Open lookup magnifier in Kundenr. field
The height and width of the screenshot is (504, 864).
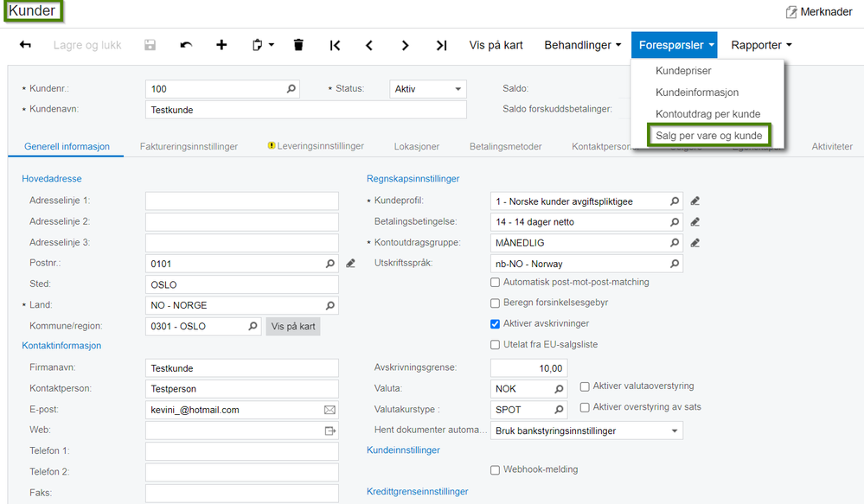click(x=291, y=89)
